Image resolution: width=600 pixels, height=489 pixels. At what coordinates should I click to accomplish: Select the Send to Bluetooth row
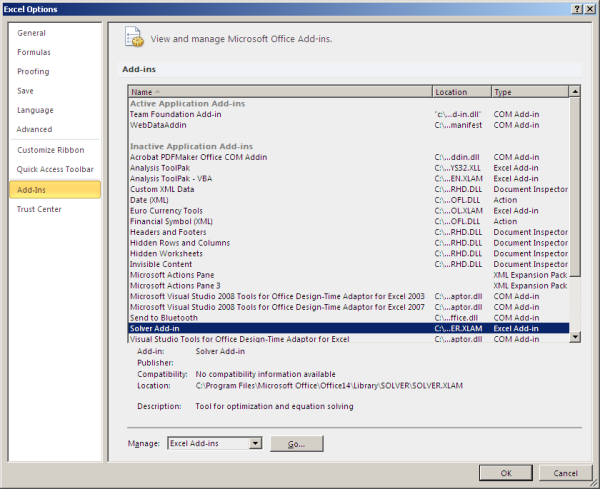(x=349, y=318)
